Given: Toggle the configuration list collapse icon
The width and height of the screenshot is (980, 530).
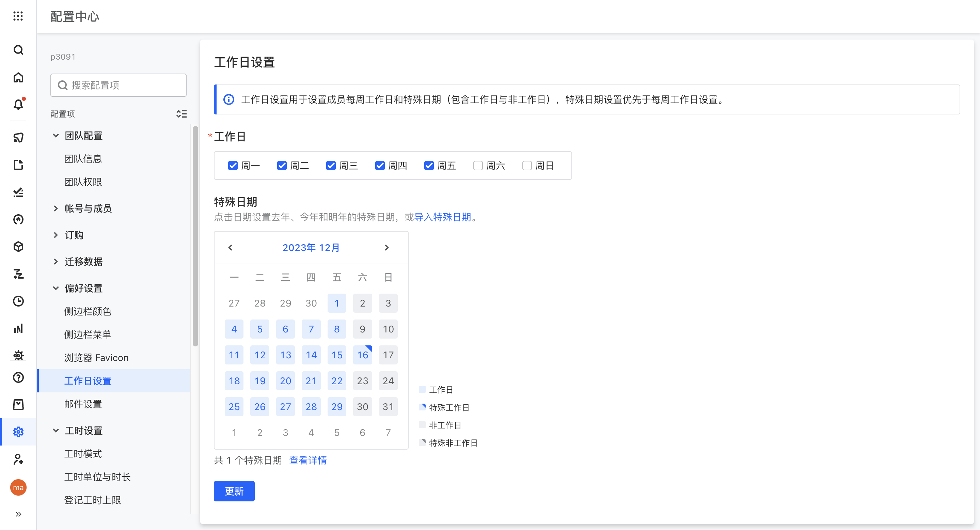Looking at the screenshot, I should [x=181, y=114].
